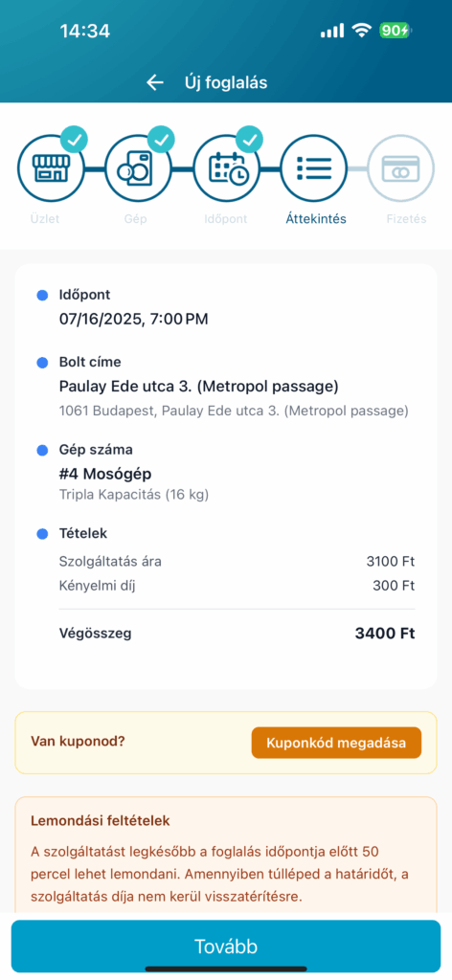Tap the #4 Mosógép machine entry
The width and height of the screenshot is (452, 980).
coord(105,474)
